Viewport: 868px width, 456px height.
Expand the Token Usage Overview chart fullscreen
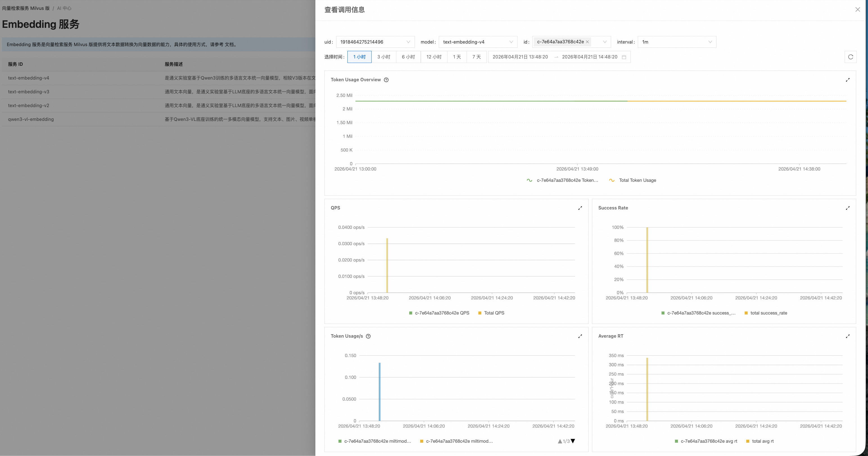click(847, 80)
